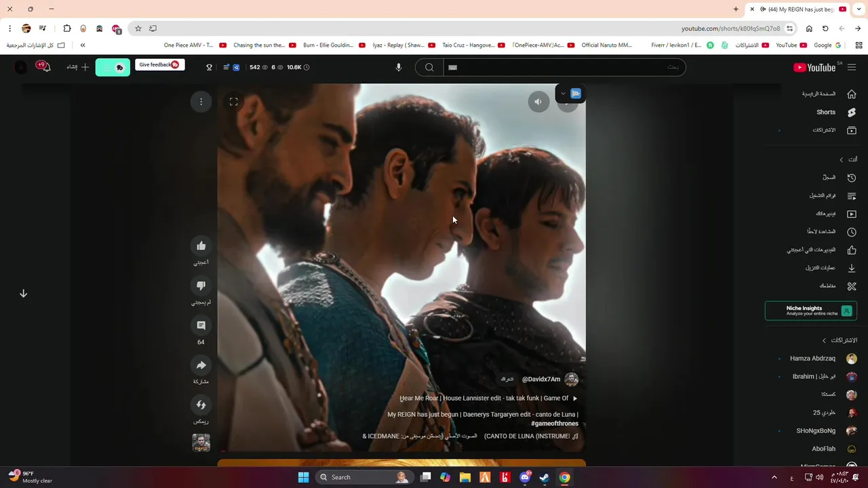Expand the 'You' section chevron
The image size is (868, 488).
842,160
